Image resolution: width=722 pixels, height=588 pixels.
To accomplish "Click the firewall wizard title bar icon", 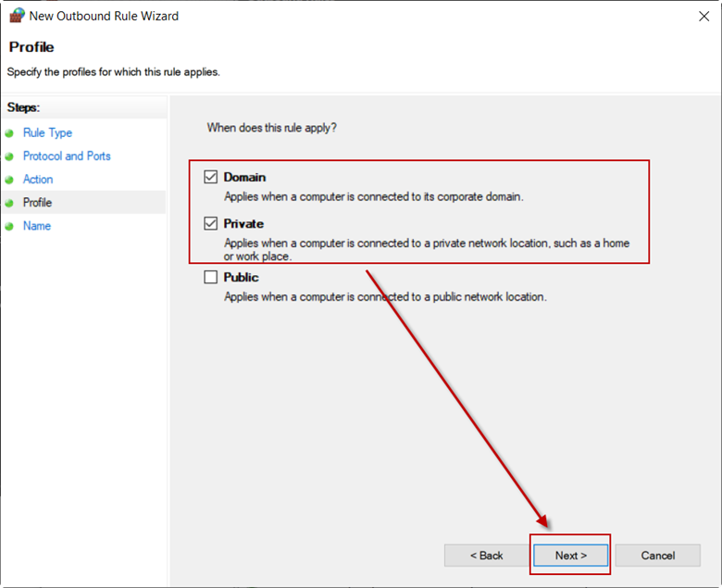I will 17,16.
